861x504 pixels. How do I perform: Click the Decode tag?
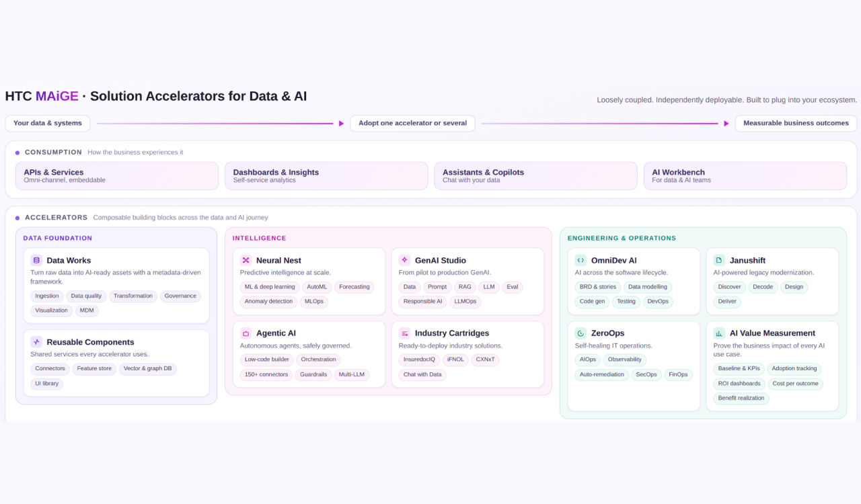pyautogui.click(x=763, y=287)
